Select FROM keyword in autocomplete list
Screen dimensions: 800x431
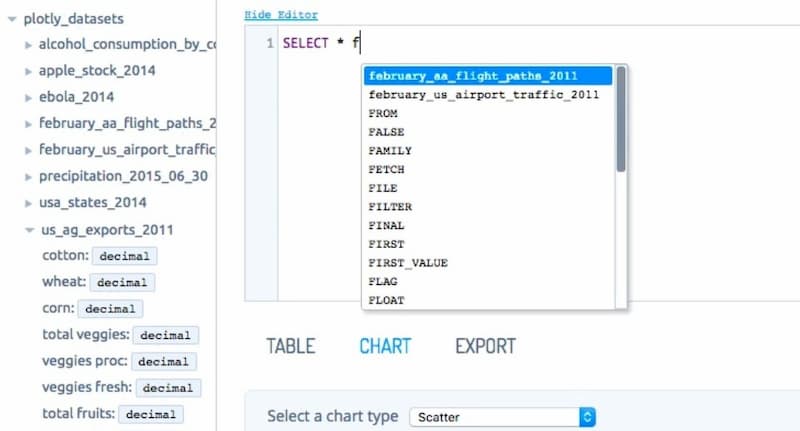[383, 114]
